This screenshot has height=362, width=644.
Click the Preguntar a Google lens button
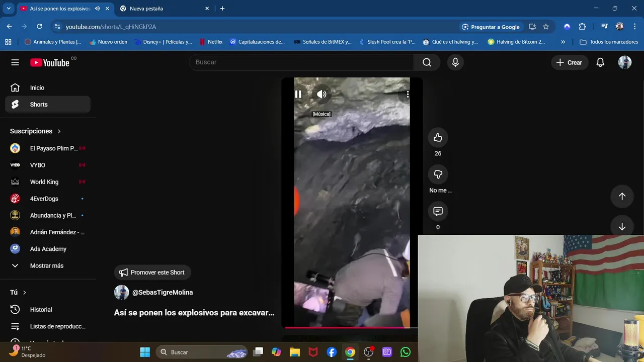(491, 27)
